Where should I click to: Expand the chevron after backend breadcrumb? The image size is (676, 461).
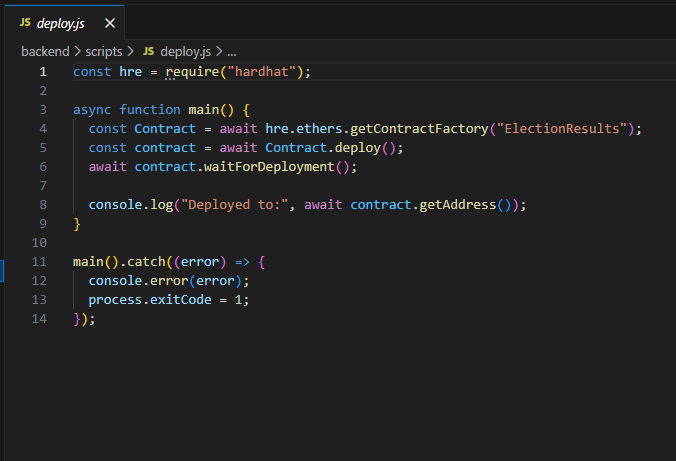(78, 52)
